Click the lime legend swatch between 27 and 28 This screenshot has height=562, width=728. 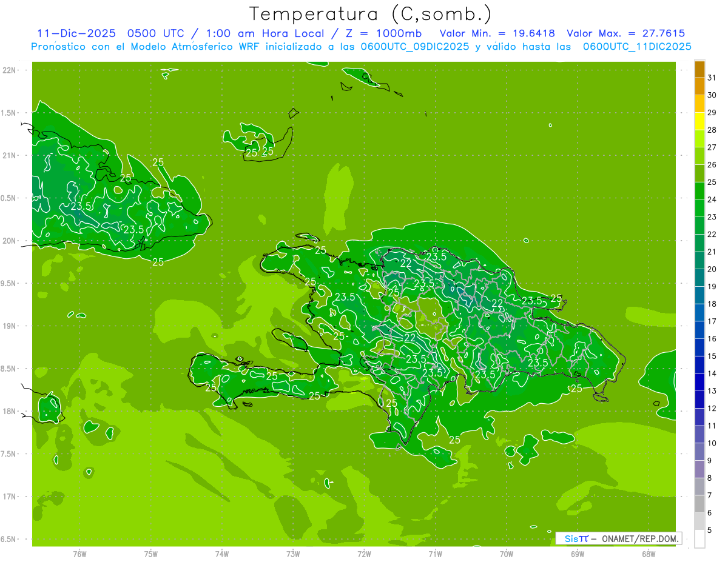tap(699, 139)
